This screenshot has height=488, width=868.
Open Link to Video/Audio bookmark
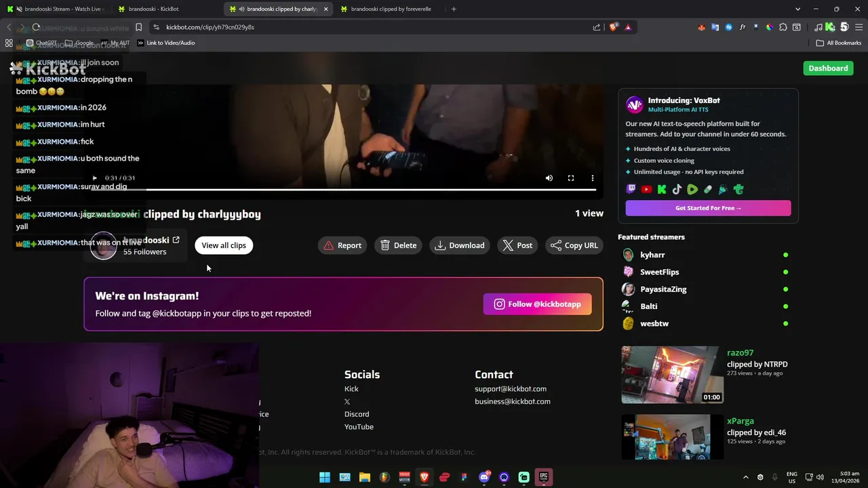[x=166, y=43]
